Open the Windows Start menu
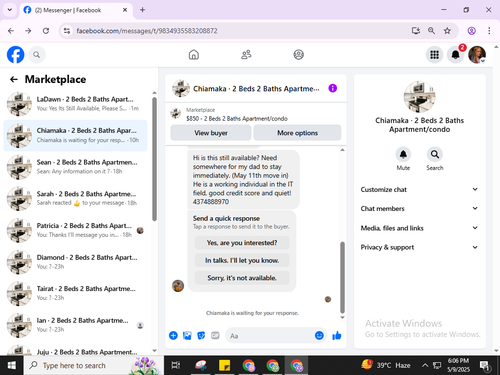This screenshot has width=500, height=375. click(x=12, y=365)
